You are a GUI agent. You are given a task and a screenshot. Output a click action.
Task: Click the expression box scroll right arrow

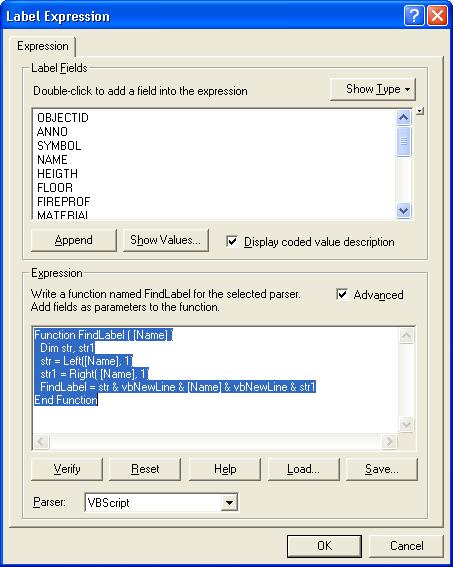click(389, 442)
